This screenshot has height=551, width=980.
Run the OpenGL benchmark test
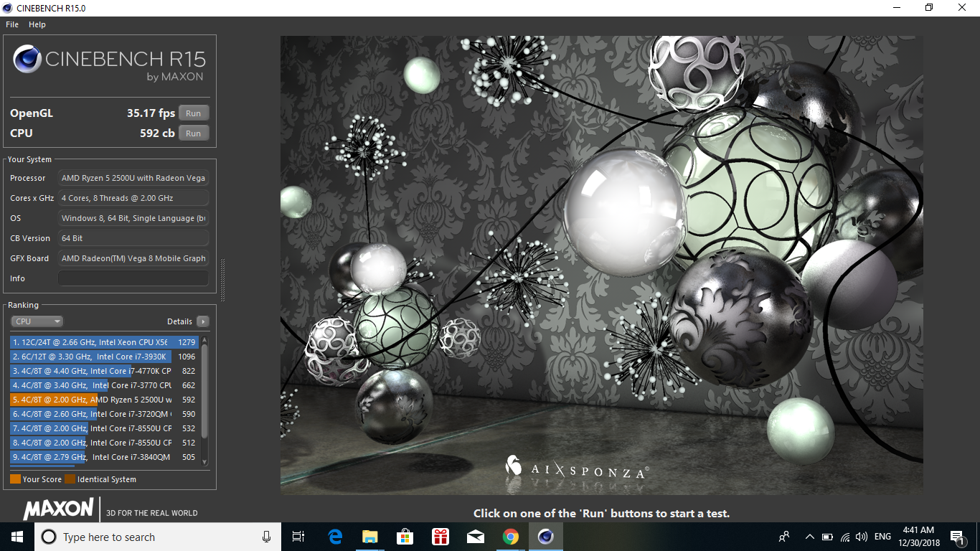(194, 113)
